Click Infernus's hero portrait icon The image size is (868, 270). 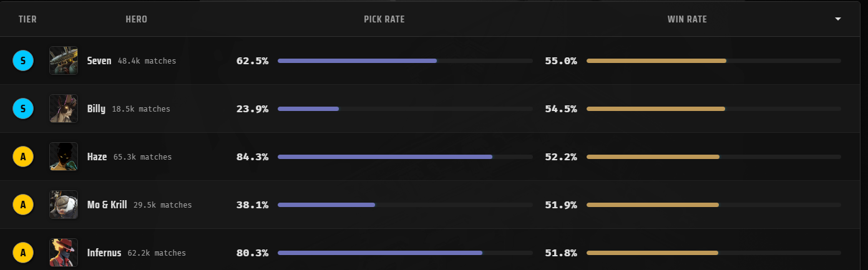point(64,253)
